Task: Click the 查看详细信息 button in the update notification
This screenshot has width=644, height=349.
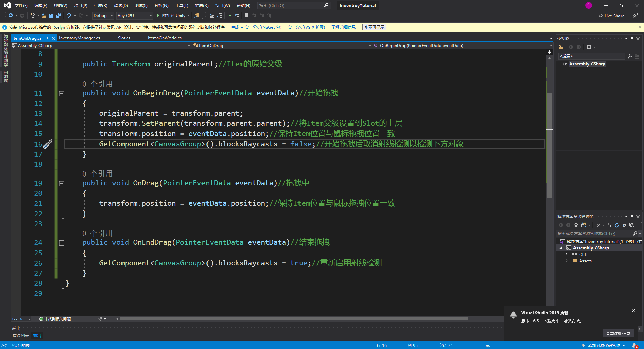Action: (618, 333)
